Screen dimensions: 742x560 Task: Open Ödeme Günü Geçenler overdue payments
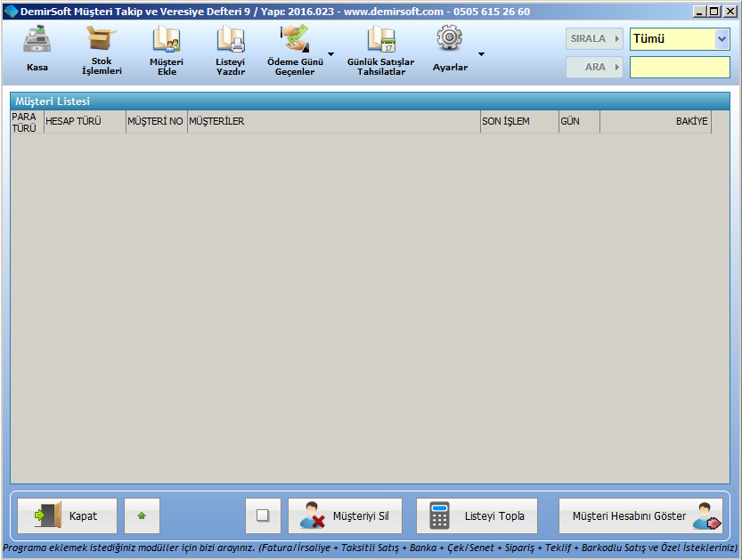point(295,51)
